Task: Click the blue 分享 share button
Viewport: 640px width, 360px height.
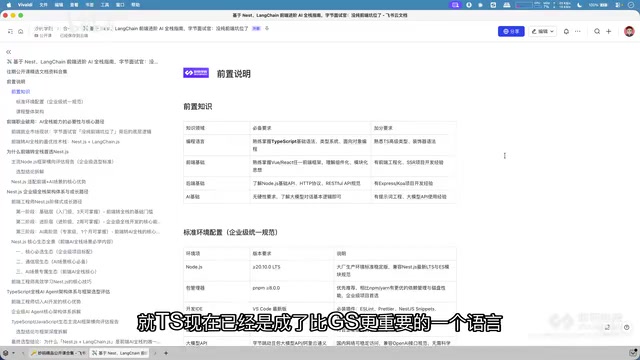Action: (511, 31)
